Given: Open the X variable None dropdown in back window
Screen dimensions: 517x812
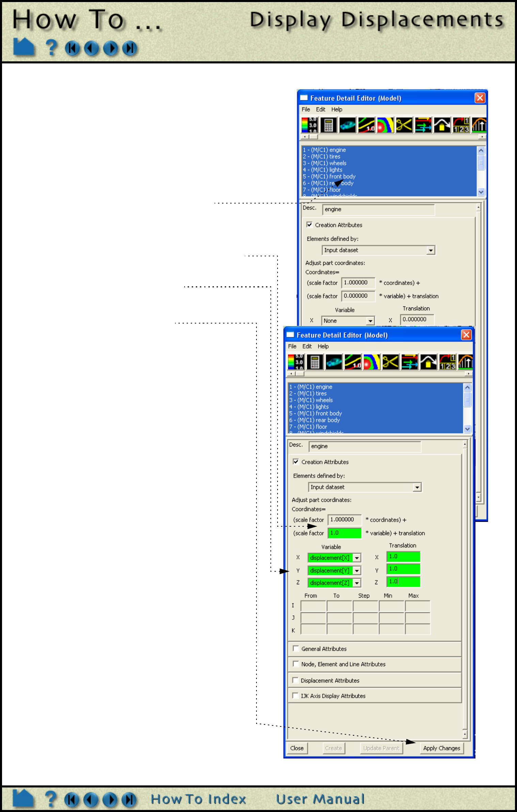Looking at the screenshot, I should (348, 321).
